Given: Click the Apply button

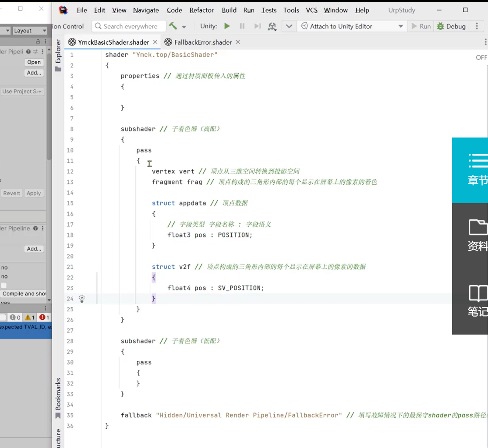Looking at the screenshot, I should 34,193.
